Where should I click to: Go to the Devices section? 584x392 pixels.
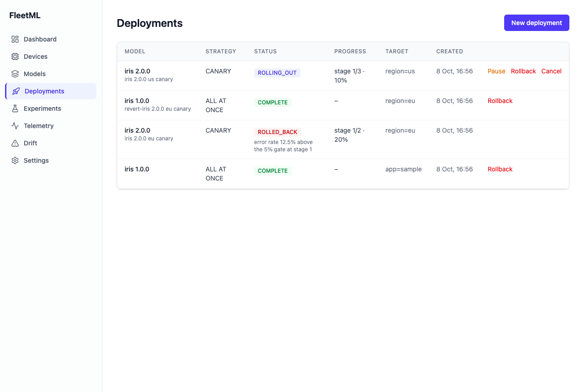[x=51, y=57]
